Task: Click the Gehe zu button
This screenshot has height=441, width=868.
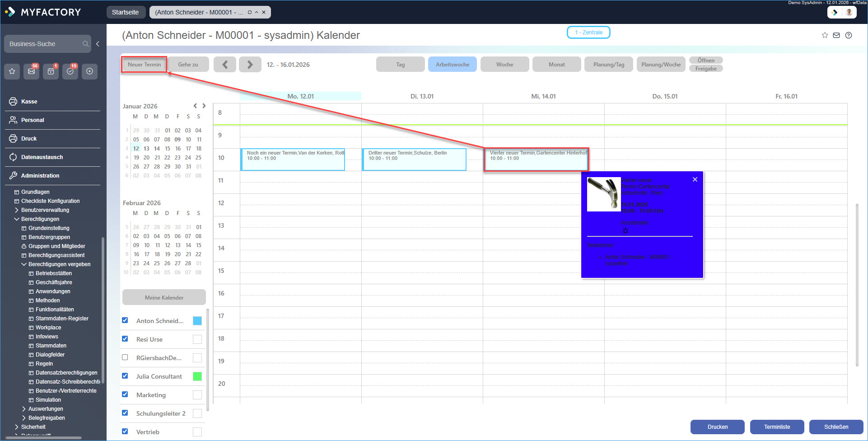Action: click(x=188, y=65)
